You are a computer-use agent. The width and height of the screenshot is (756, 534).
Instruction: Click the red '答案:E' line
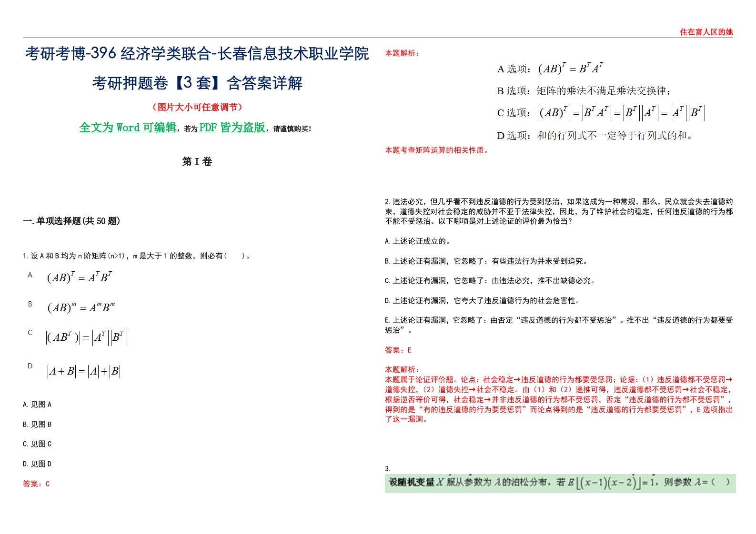point(398,350)
